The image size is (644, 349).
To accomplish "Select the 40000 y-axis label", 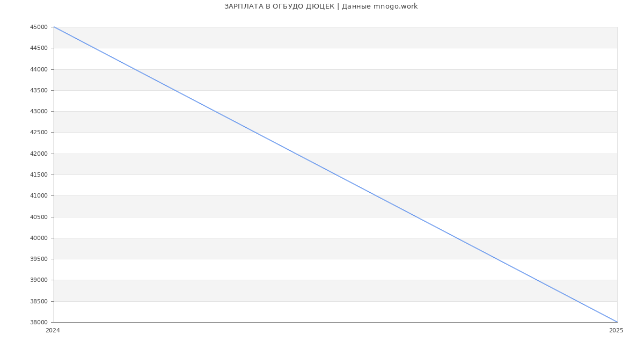I will click(x=39, y=238).
